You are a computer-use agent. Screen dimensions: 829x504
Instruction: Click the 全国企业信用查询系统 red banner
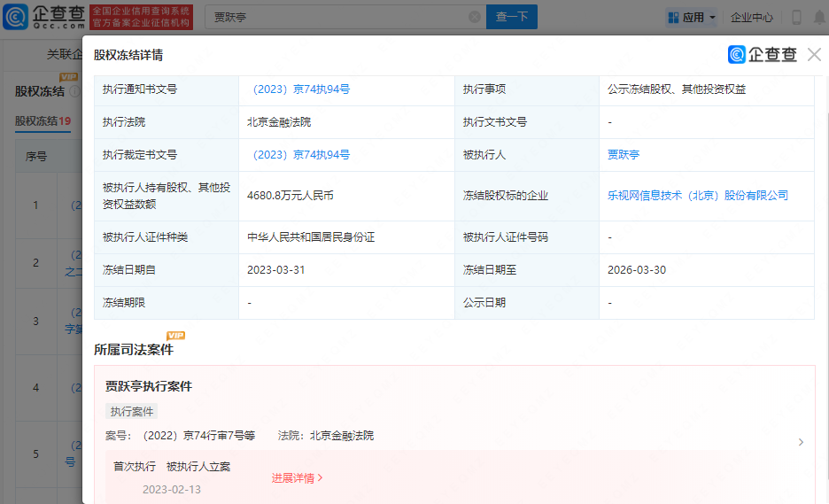tap(141, 17)
